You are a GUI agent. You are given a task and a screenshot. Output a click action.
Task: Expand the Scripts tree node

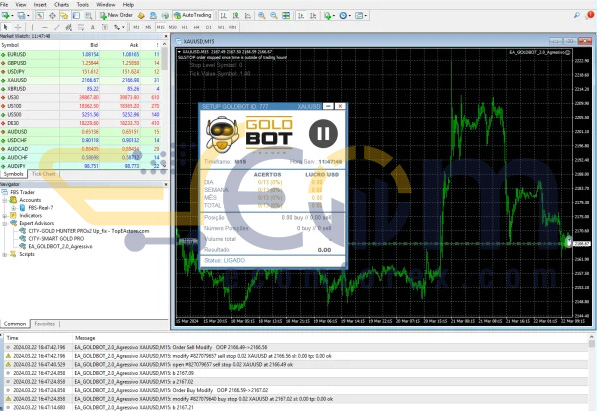click(5, 254)
